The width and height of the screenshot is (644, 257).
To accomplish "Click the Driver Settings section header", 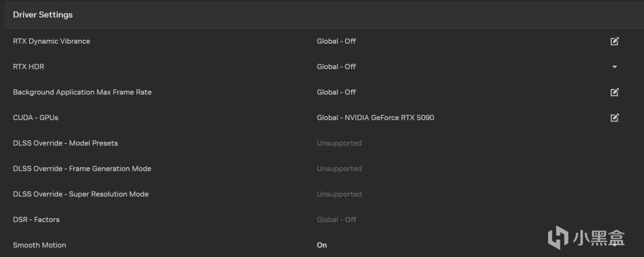I will point(43,15).
